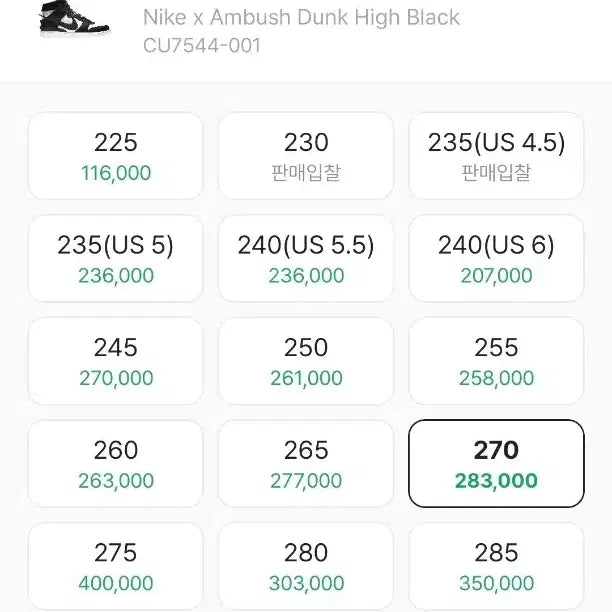Choose size 235 (US 5)
This screenshot has height=612, width=612.
[x=115, y=258]
